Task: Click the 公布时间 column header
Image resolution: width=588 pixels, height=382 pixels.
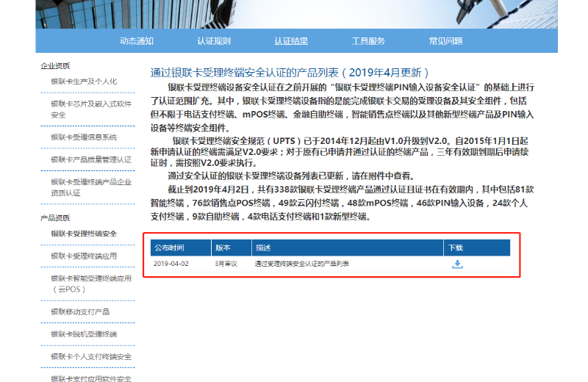Action: click(181, 248)
